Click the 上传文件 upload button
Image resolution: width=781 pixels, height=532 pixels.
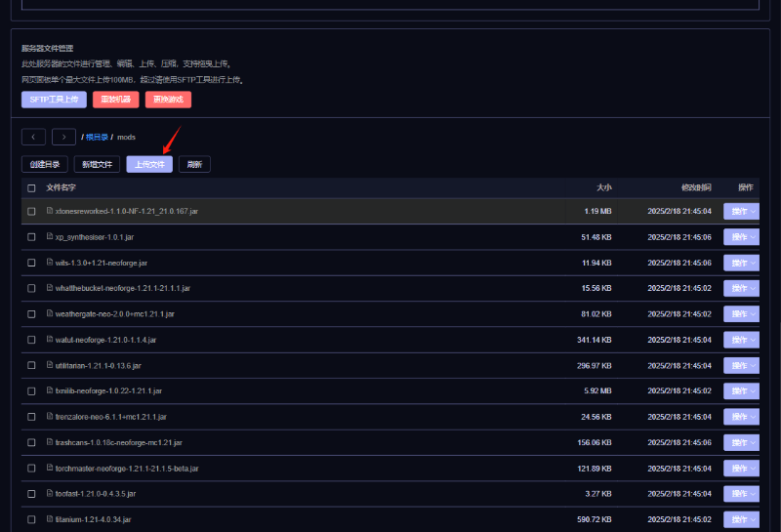pos(149,164)
